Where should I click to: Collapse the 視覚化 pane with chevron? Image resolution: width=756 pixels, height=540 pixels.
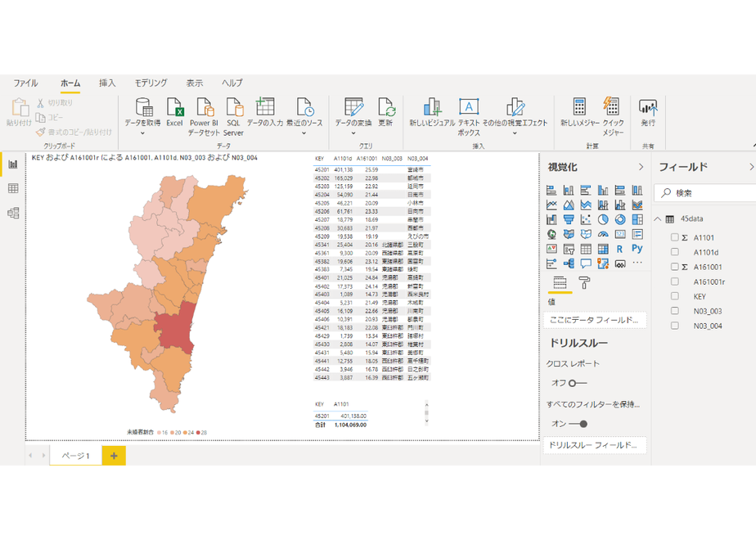(x=641, y=167)
